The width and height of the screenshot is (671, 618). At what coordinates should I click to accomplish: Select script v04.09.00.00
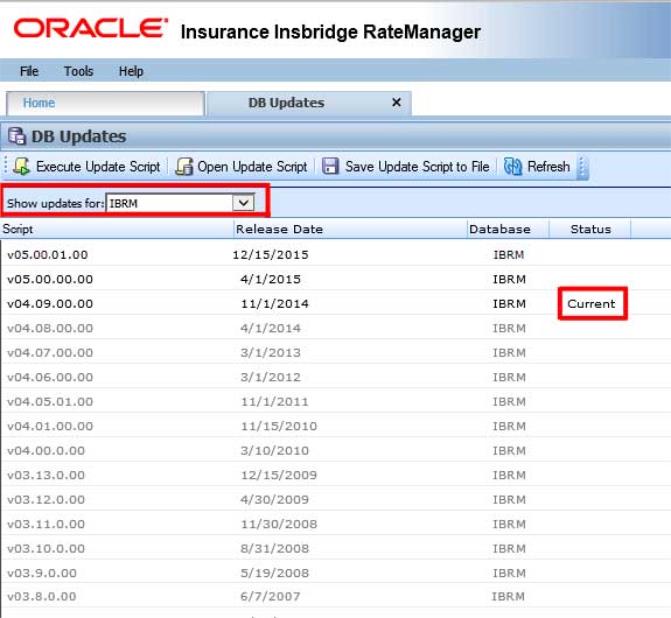(50, 303)
